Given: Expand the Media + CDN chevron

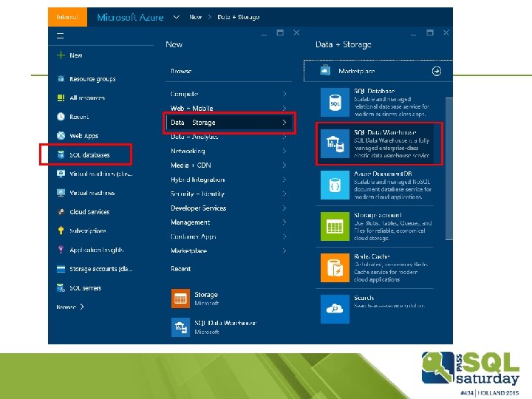Looking at the screenshot, I should (x=284, y=166).
